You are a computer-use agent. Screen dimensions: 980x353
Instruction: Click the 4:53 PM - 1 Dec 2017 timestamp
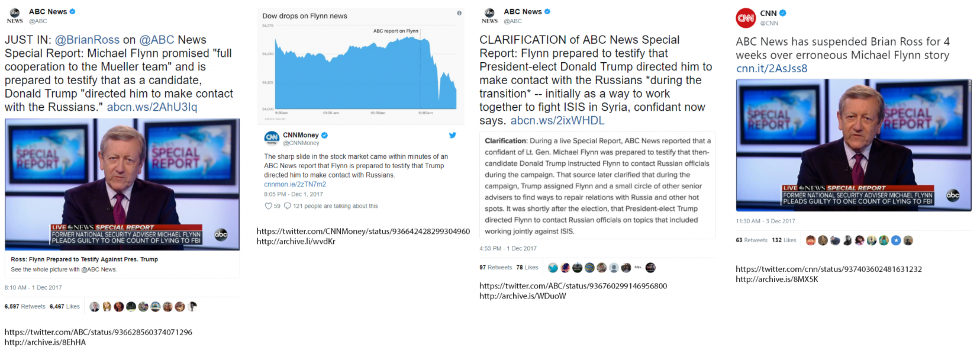click(x=508, y=249)
